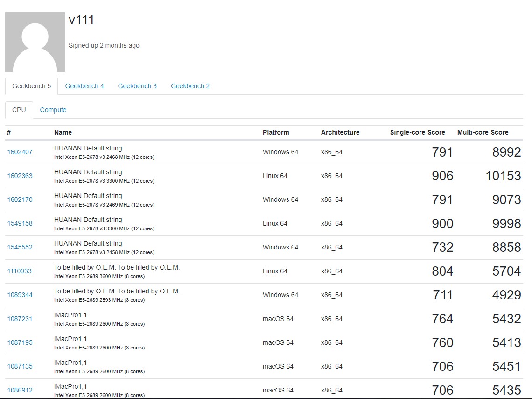Click single-core score 711

[443, 295]
